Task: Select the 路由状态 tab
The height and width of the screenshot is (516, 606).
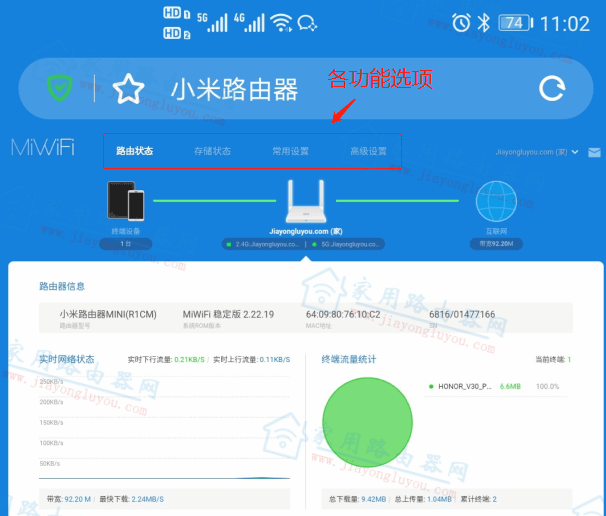Action: pyautogui.click(x=134, y=152)
